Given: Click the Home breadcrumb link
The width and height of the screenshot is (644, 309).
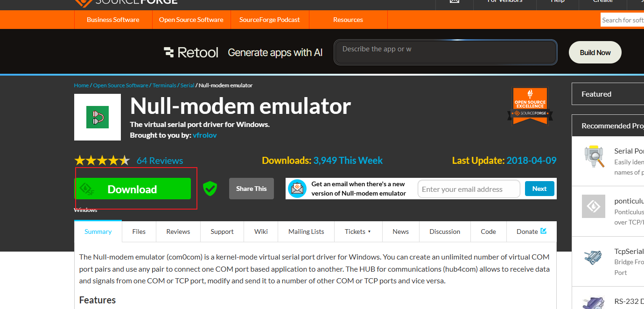Looking at the screenshot, I should pos(81,85).
